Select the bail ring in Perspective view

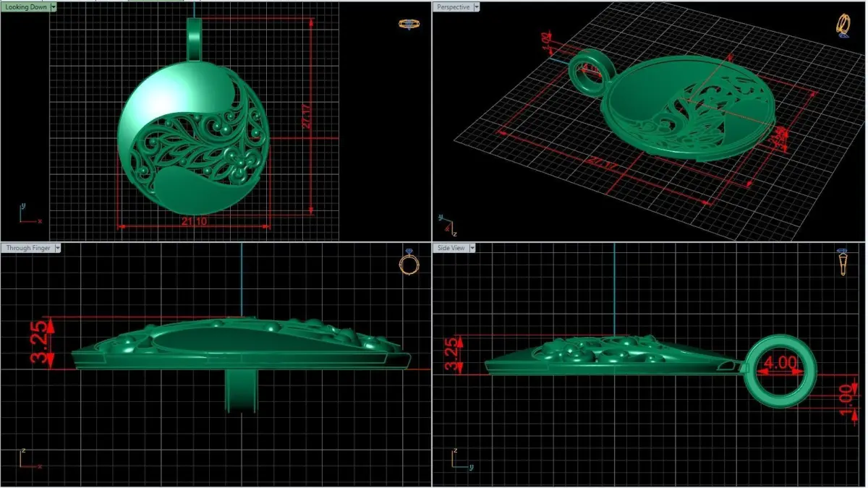pyautogui.click(x=592, y=72)
